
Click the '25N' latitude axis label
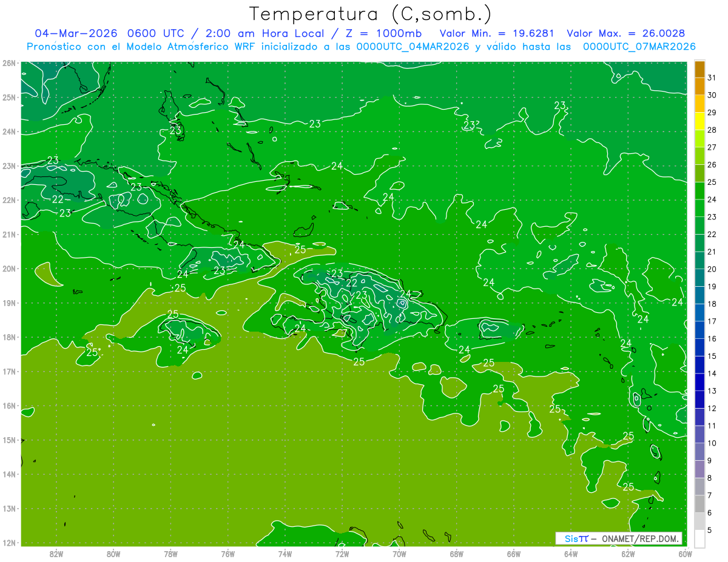(8, 97)
